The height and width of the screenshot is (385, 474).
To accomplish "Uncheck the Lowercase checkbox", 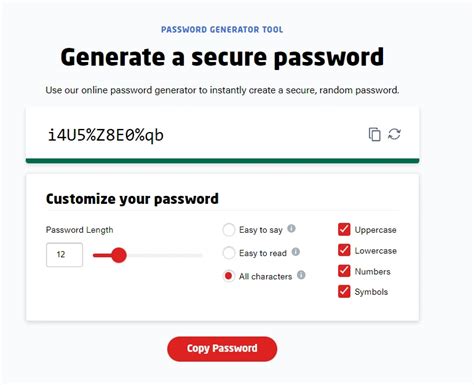I will (344, 250).
